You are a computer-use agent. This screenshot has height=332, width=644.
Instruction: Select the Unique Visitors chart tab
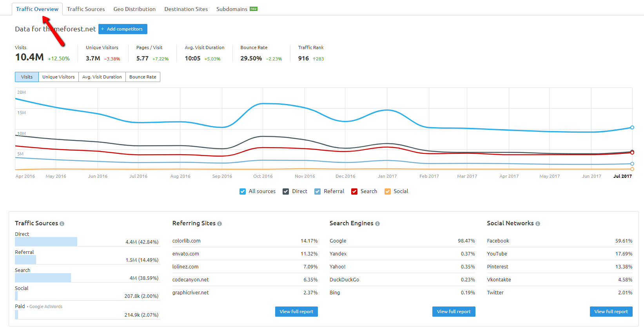tap(58, 77)
